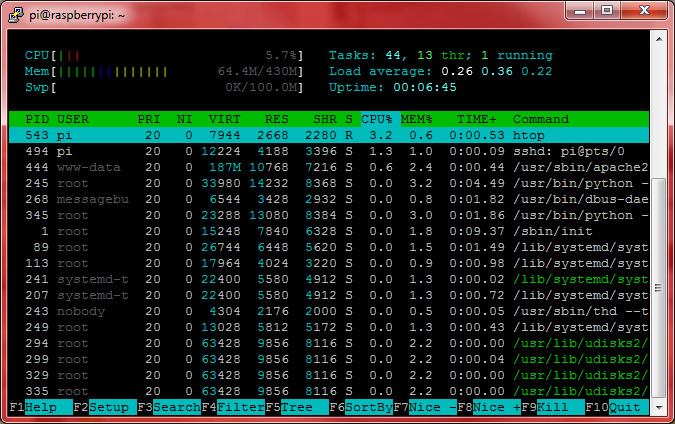Click F8 Nice plus to raise niceness

[x=493, y=408]
